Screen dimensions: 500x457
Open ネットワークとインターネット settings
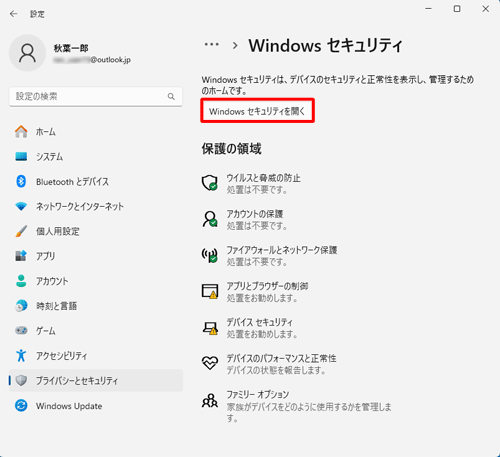pyautogui.click(x=96, y=206)
